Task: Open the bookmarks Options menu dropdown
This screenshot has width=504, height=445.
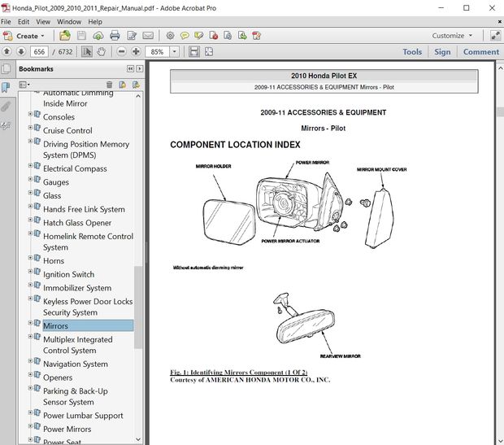Action: (x=24, y=85)
